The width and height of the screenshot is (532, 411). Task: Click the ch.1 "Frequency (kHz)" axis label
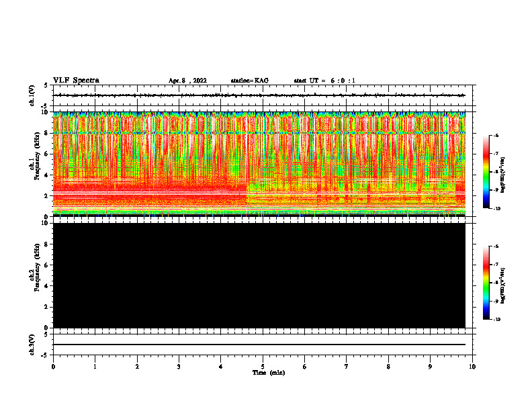pos(37,156)
